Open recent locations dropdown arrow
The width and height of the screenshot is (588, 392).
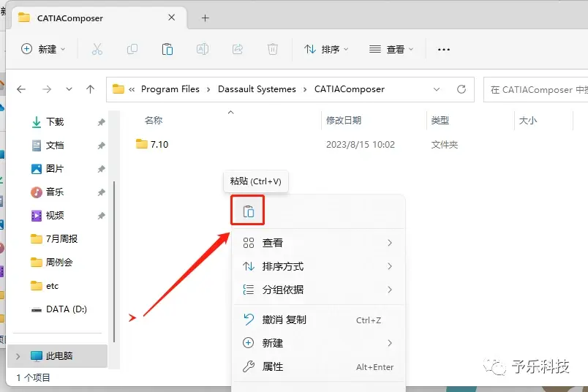69,89
